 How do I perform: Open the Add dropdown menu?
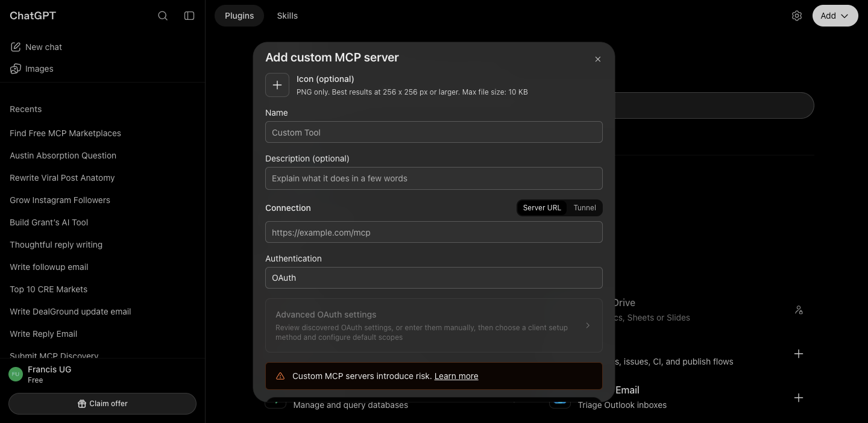pyautogui.click(x=835, y=16)
